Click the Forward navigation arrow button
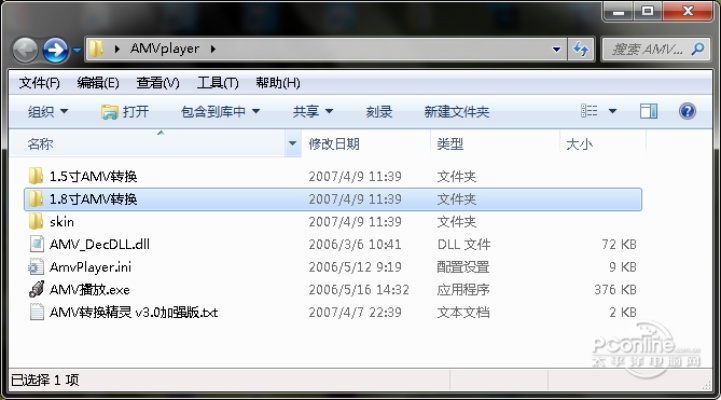The image size is (721, 400). coord(56,48)
